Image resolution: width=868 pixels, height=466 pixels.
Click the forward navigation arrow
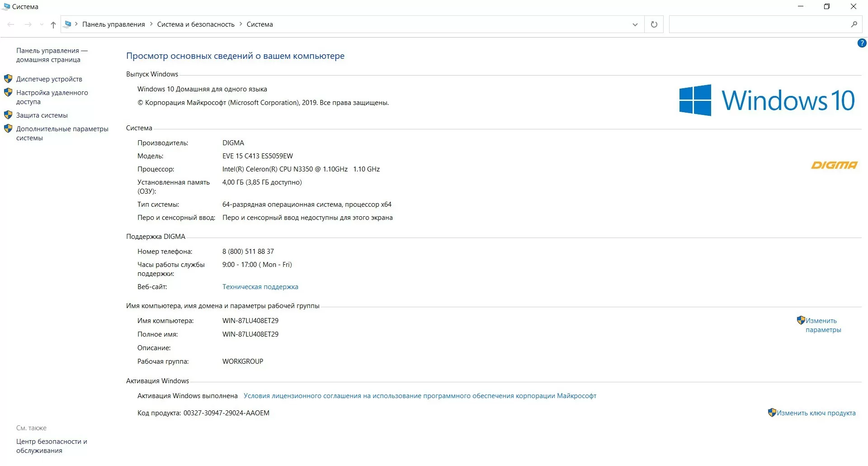(28, 24)
